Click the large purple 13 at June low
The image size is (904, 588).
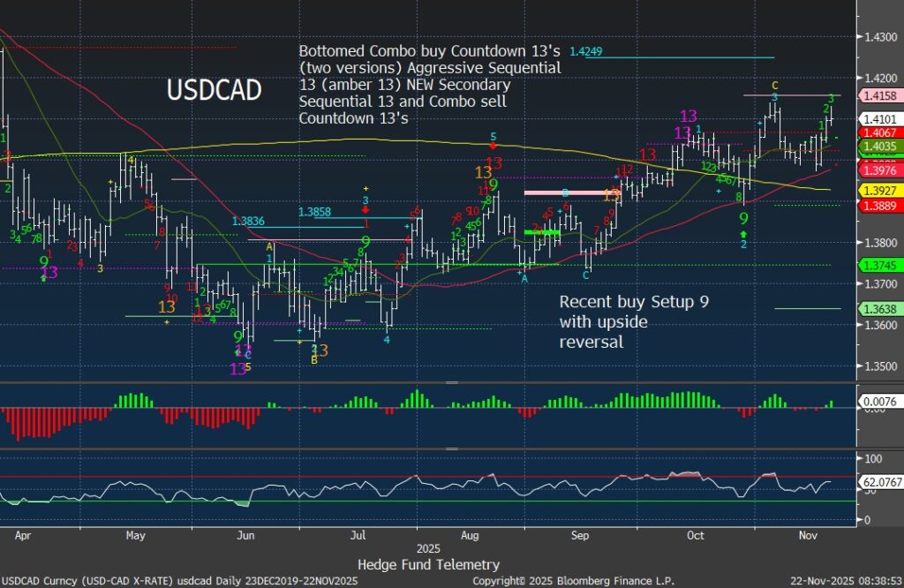(237, 369)
